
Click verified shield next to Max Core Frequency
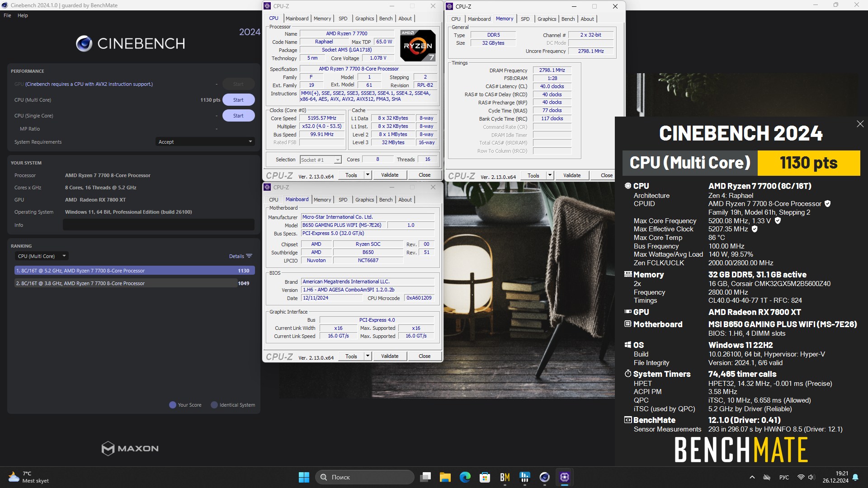click(x=778, y=221)
